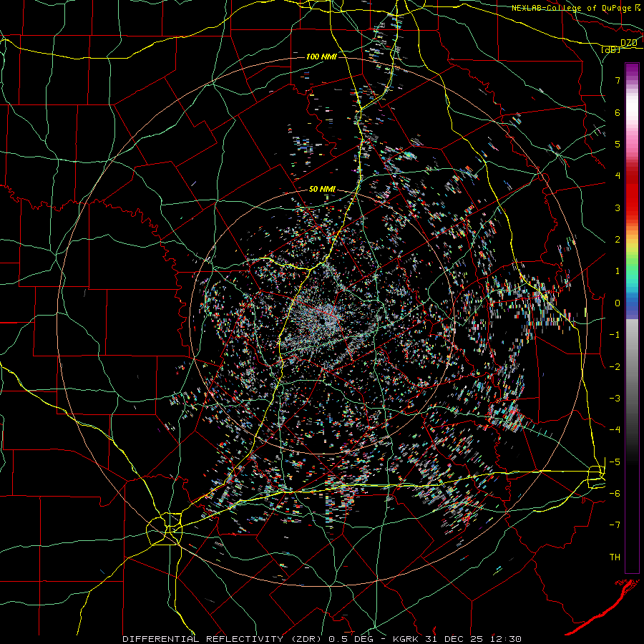This screenshot has width=644, height=644.
Task: Click the "-3" value on color scale
Action: tap(615, 399)
